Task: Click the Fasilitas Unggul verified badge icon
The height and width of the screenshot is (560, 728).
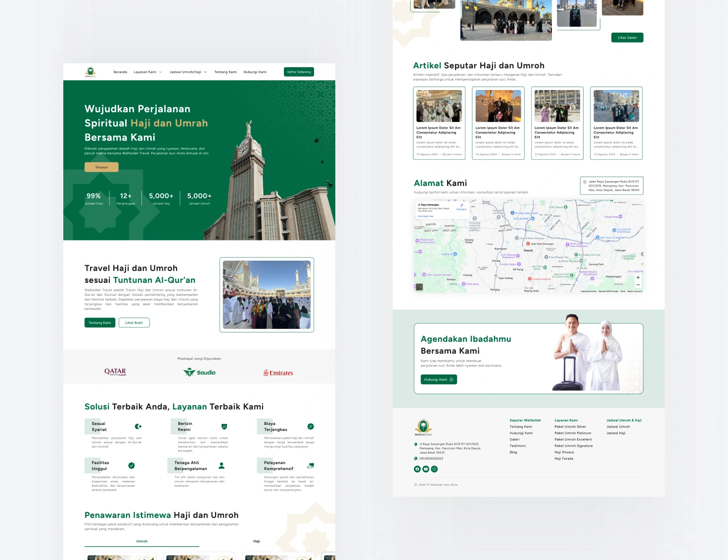Action: tap(132, 466)
